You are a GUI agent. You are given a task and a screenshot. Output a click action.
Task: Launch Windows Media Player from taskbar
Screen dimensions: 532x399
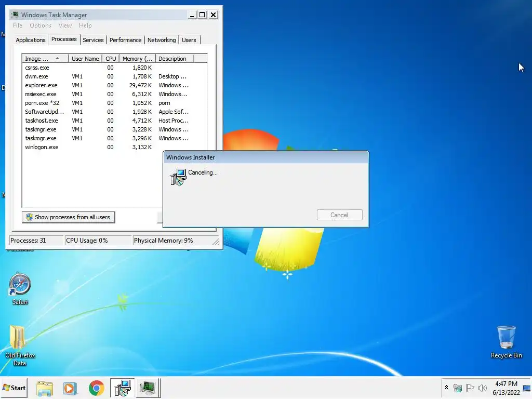click(x=70, y=388)
